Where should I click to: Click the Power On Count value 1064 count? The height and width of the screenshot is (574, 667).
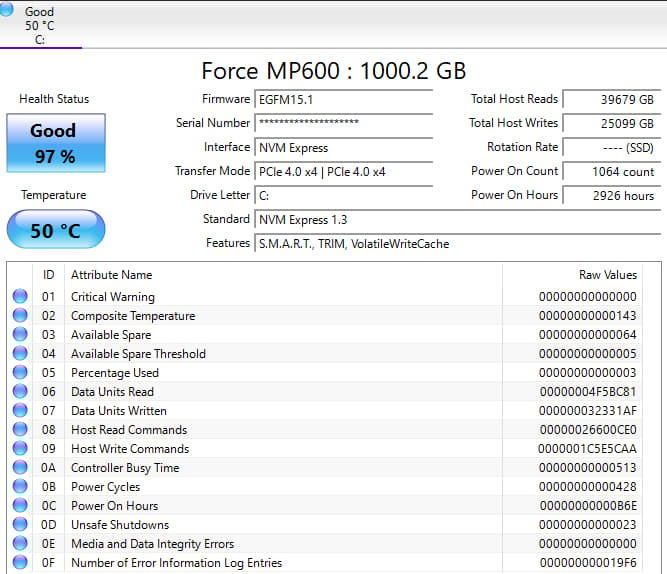coord(612,171)
